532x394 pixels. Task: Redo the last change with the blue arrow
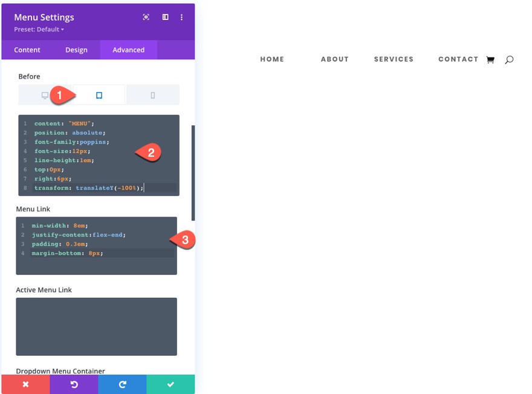pos(122,384)
